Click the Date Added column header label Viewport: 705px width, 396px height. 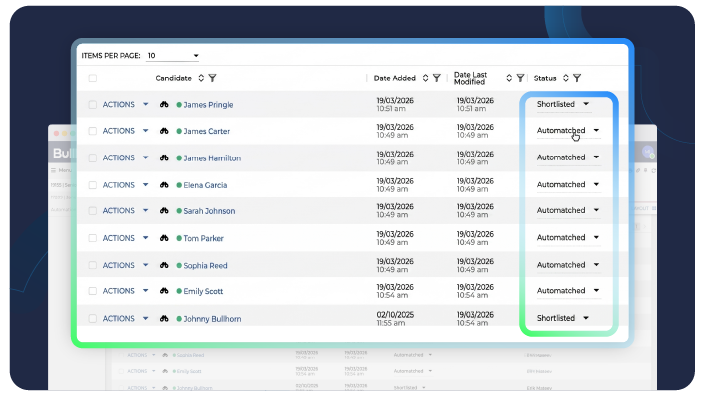[395, 78]
